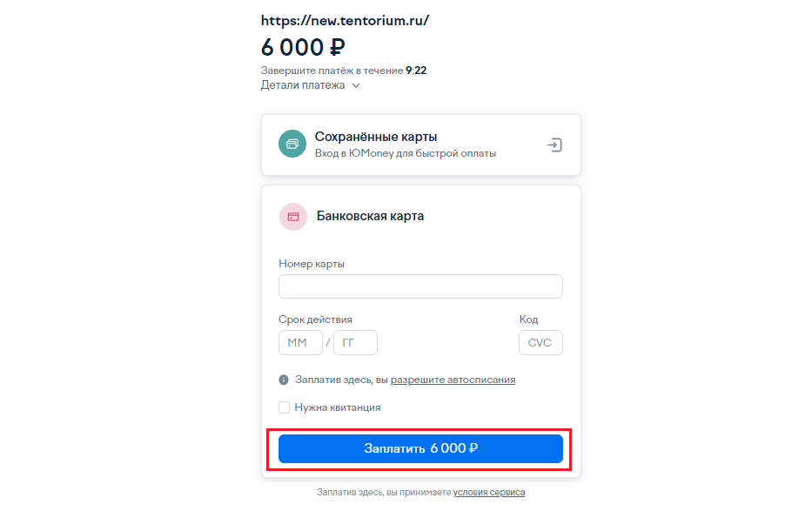Open the 'Детали платежа' text label
Screen dimensions: 812x518
click(303, 85)
